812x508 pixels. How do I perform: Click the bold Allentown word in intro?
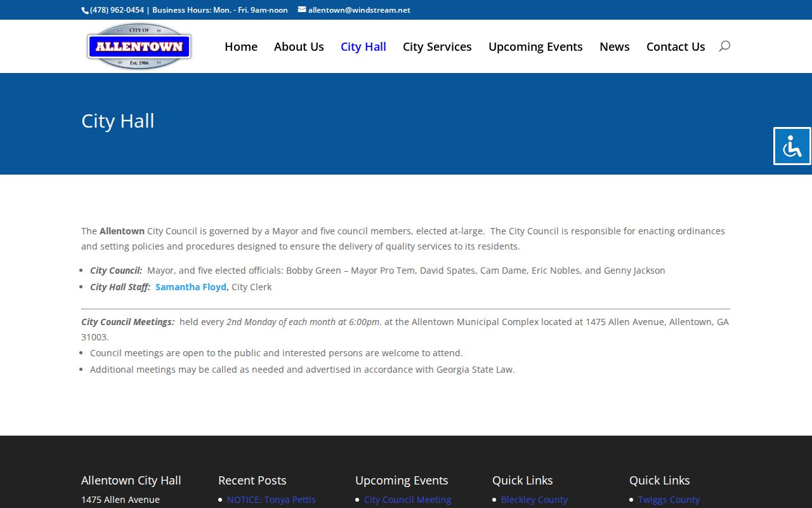tap(122, 231)
